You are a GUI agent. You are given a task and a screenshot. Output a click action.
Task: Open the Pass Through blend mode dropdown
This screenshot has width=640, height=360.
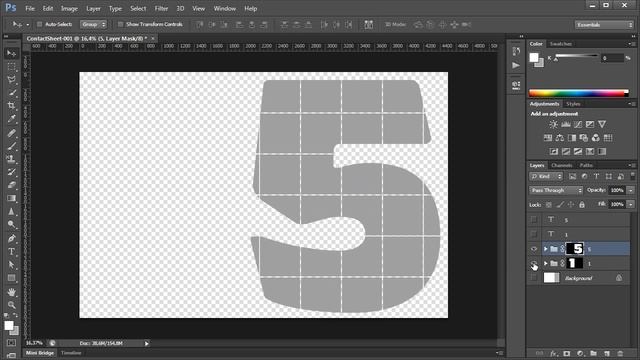point(556,190)
